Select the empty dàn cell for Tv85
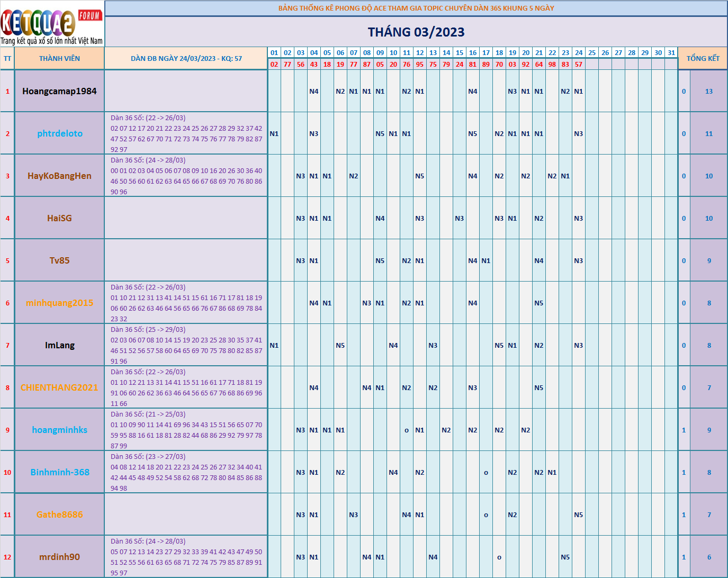Image resolution: width=728 pixels, height=578 pixels. (x=186, y=260)
